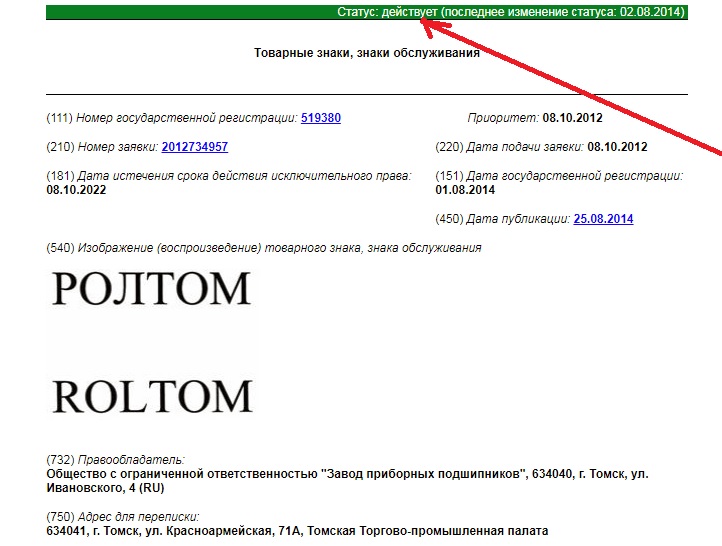This screenshot has width=722, height=546.
Task: Open publication date link 25.08.2014
Action: click(x=603, y=219)
